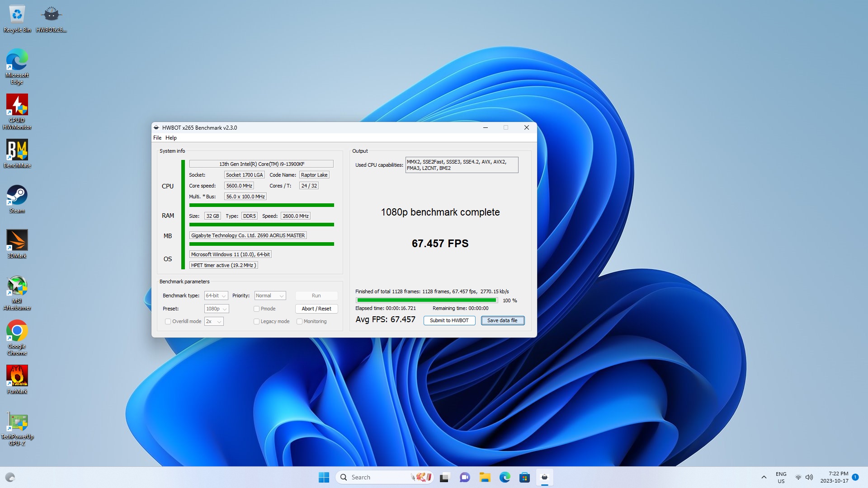Viewport: 868px width, 488px height.
Task: Click the 24 / 32 cores value
Action: [x=309, y=186]
